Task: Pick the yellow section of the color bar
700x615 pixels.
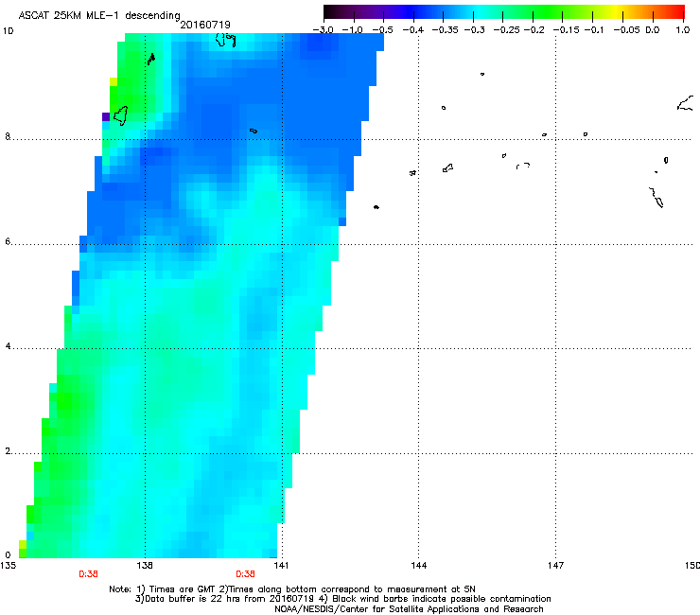Action: (x=617, y=12)
